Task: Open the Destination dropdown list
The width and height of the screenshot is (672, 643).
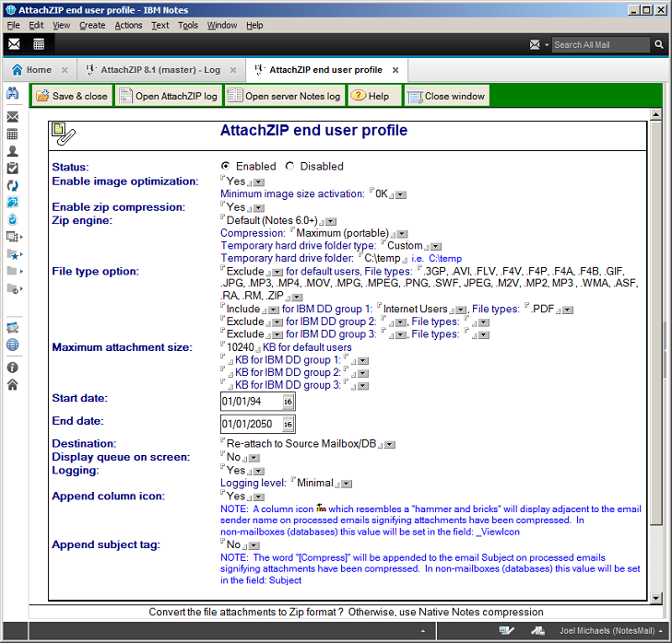Action: click(390, 445)
